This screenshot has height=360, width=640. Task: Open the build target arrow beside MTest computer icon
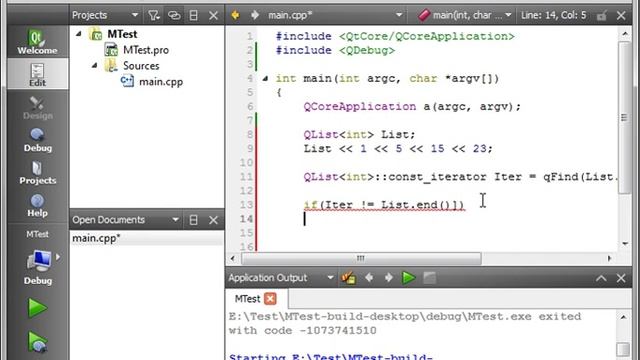point(58,257)
